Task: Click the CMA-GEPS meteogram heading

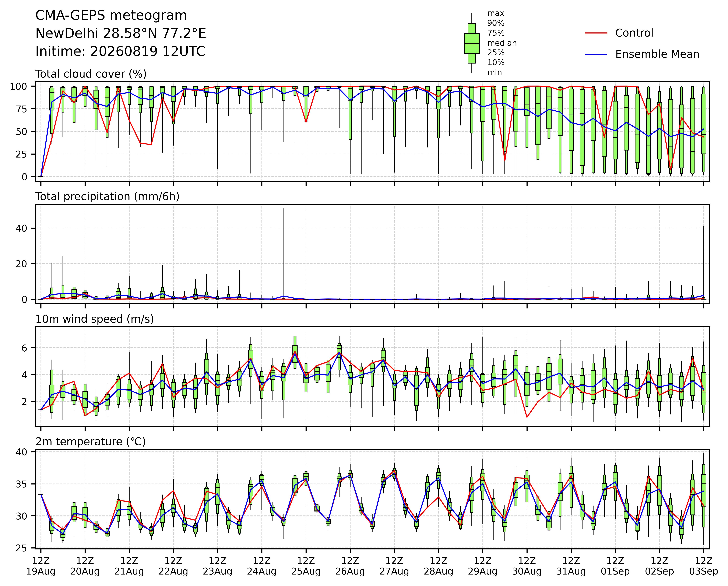Action: coord(111,15)
